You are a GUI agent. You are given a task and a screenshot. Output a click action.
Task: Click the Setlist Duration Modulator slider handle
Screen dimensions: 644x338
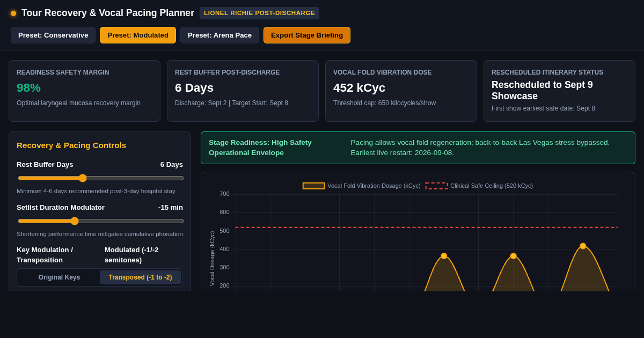pos(75,221)
